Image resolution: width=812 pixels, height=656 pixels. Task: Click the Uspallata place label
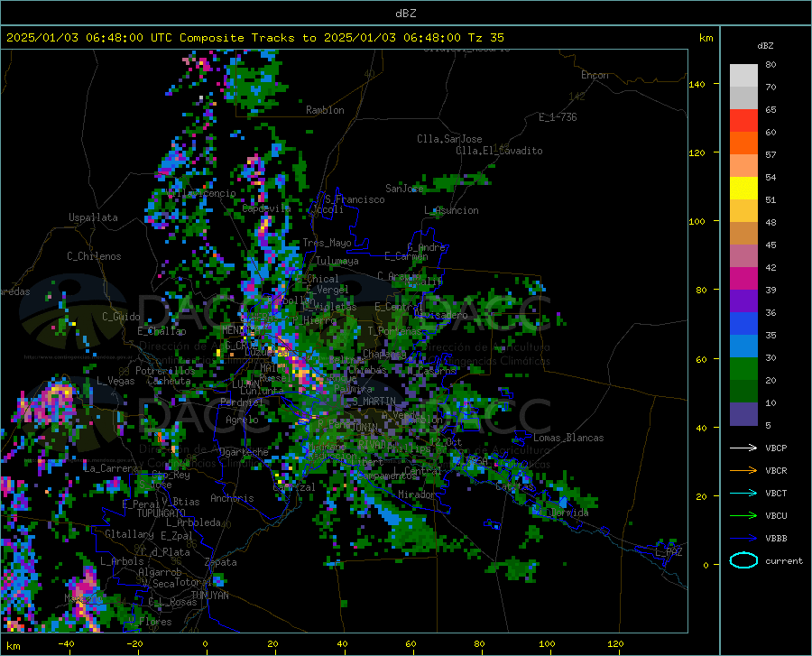pos(93,217)
